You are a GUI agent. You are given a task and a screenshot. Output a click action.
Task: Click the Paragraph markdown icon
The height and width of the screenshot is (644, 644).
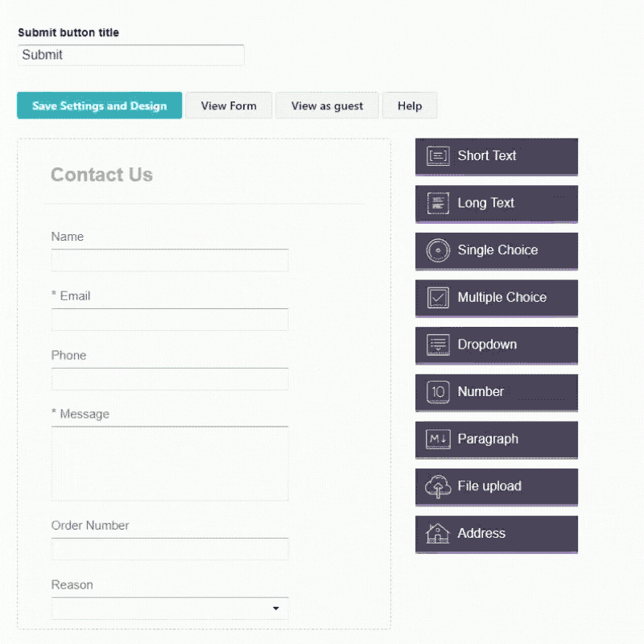[x=438, y=439]
